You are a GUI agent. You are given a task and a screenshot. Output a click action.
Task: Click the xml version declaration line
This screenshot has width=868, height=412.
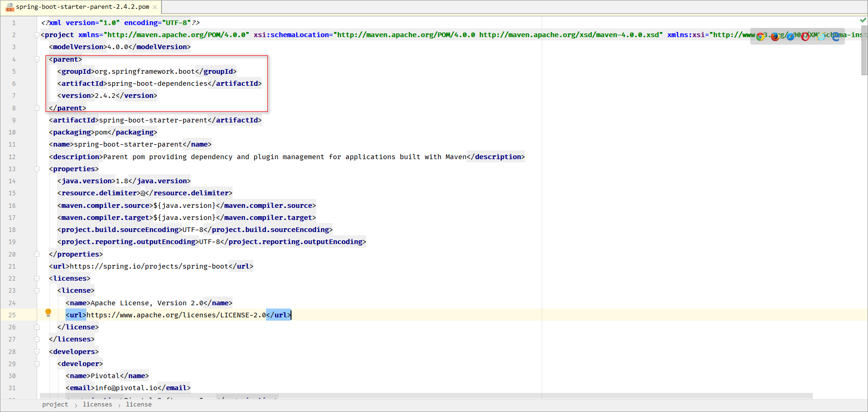tap(121, 23)
